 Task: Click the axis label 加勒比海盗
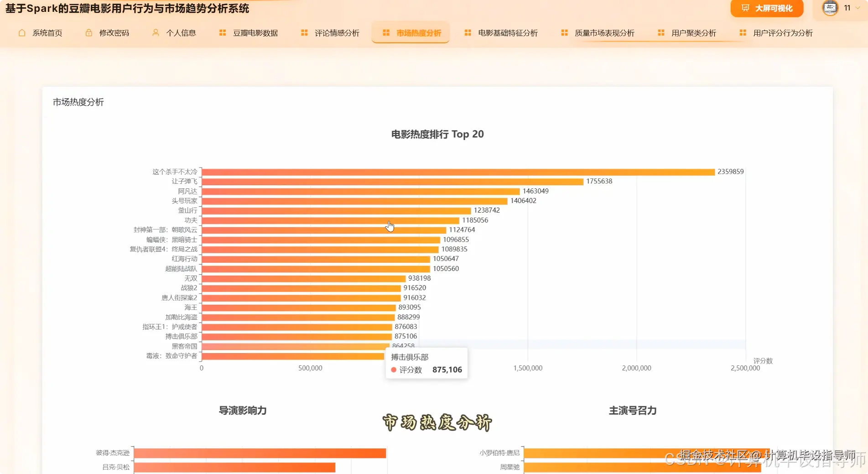coord(181,317)
